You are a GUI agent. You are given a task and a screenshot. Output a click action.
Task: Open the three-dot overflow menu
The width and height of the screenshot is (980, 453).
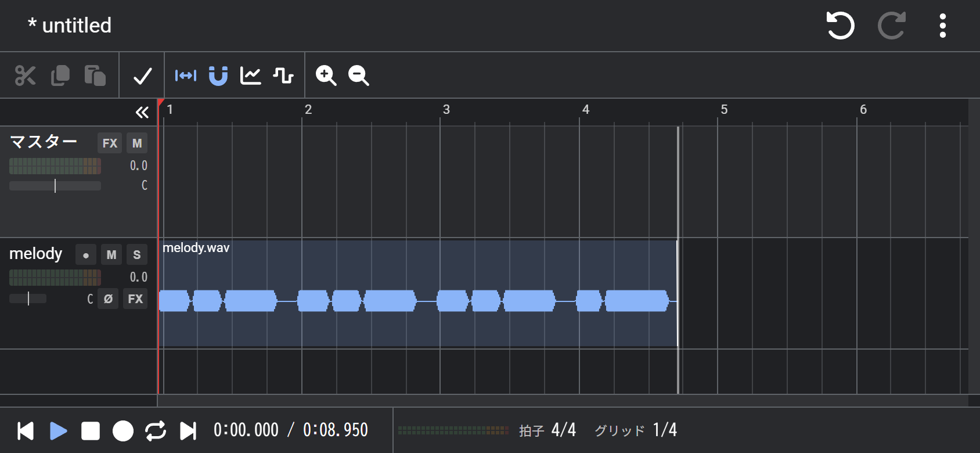tap(943, 26)
